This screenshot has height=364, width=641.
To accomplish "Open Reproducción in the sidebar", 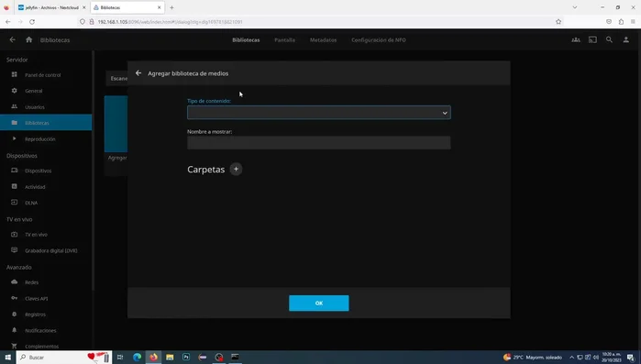I will point(46,138).
